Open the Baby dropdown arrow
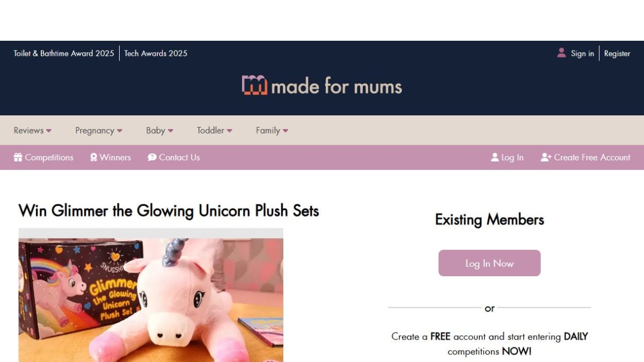644x362 pixels. tap(171, 130)
